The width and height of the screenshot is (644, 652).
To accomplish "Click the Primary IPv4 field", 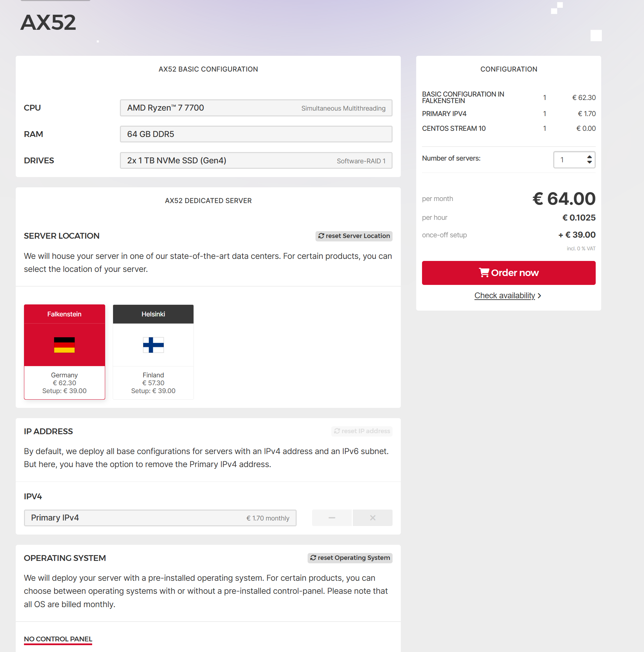I will pyautogui.click(x=160, y=518).
